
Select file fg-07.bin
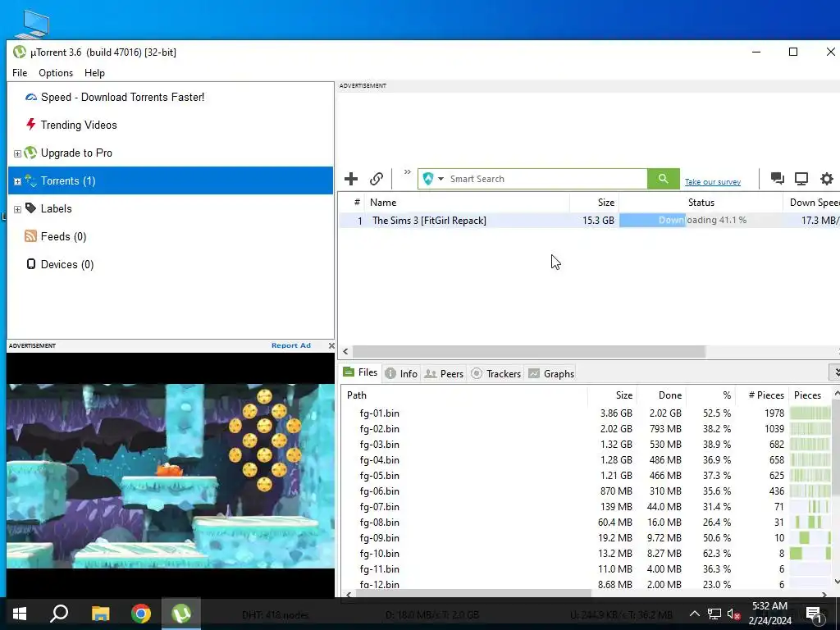pyautogui.click(x=379, y=506)
